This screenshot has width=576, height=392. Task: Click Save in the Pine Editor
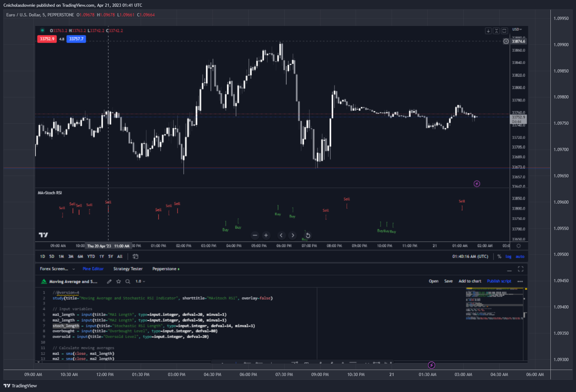[x=448, y=281]
